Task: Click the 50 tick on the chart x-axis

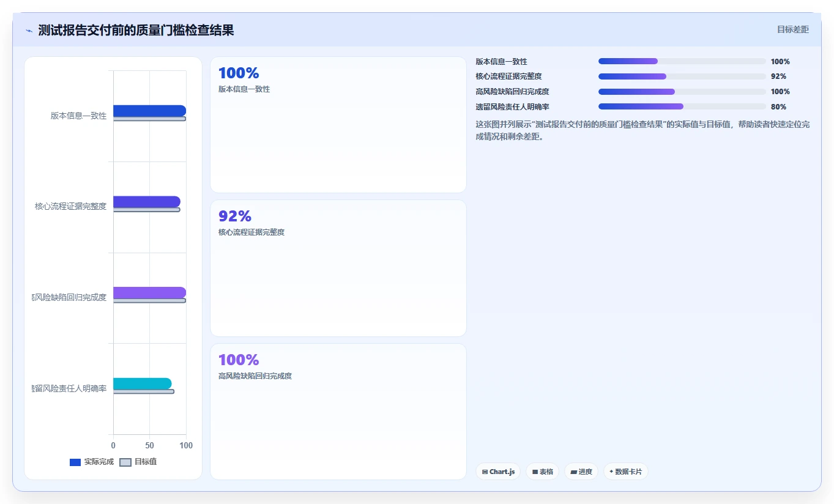Action: [150, 445]
